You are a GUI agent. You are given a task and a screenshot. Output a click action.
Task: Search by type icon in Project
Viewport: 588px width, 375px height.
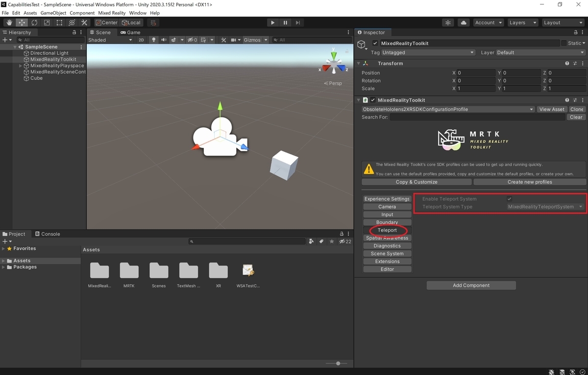[311, 241]
